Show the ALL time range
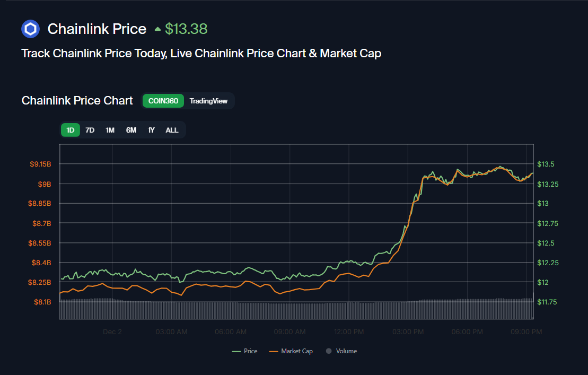This screenshot has height=375, width=588. click(172, 130)
